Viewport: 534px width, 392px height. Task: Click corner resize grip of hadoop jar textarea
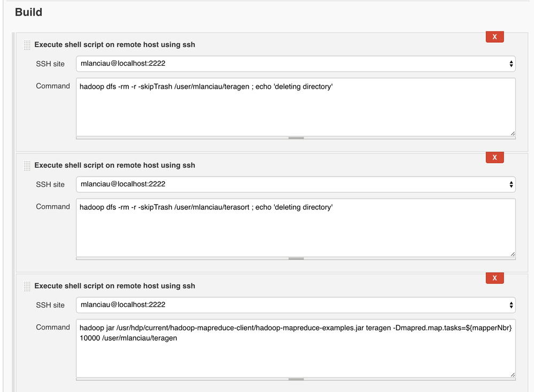tap(512, 374)
